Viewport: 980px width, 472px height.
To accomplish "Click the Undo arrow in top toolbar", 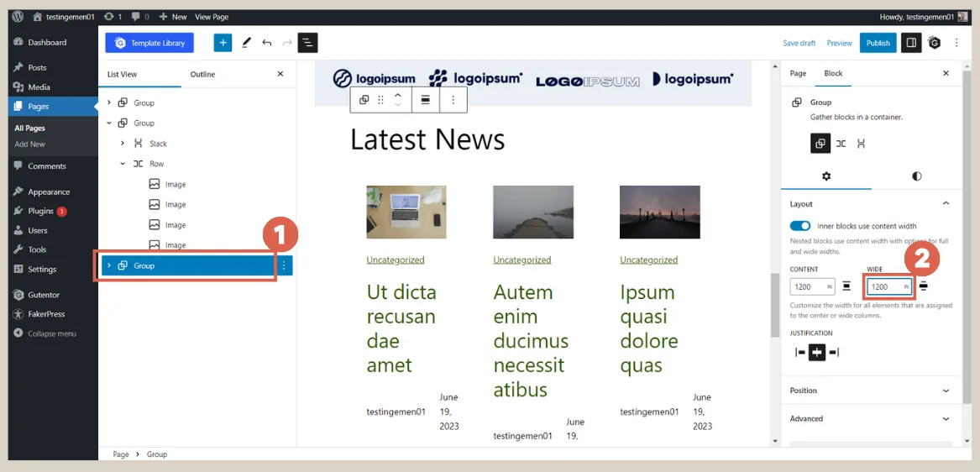I will (x=267, y=43).
